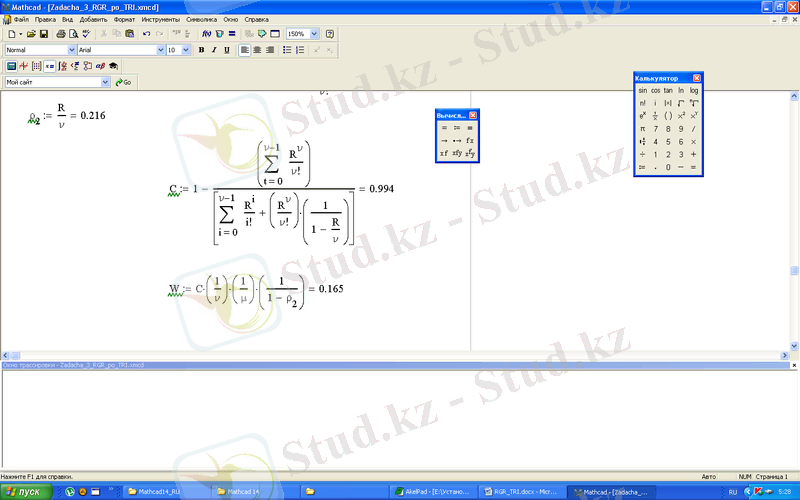Click digit 7 in the calculator palette

pos(656,129)
